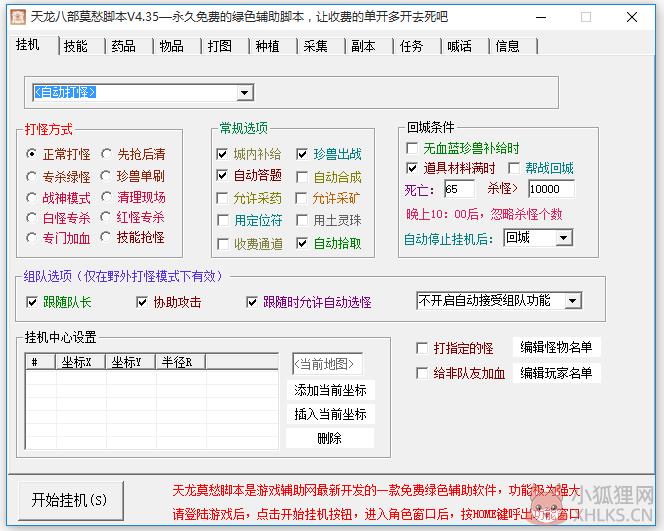Image resolution: width=664 pixels, height=531 pixels.
Task: Minimize the script window
Action: click(541, 17)
